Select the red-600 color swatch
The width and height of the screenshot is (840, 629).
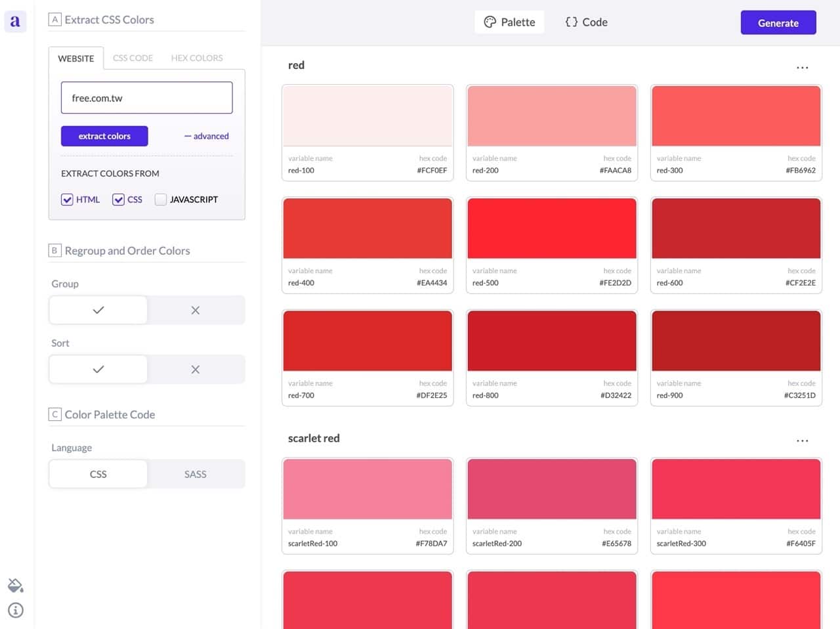pyautogui.click(x=736, y=228)
